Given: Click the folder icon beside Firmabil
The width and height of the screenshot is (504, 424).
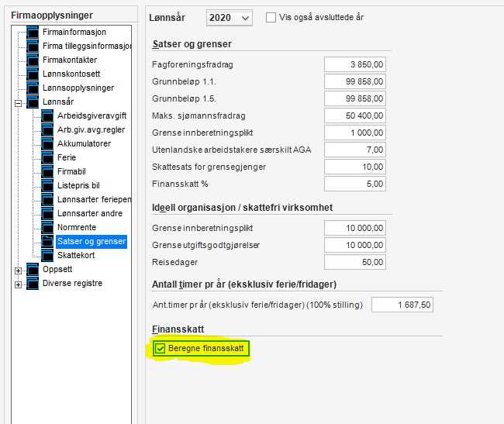Looking at the screenshot, I should [47, 171].
